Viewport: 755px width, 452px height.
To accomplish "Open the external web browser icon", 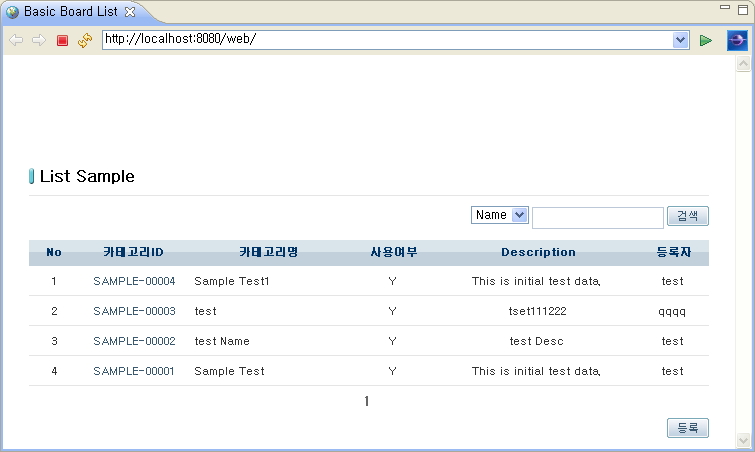I will tap(737, 40).
